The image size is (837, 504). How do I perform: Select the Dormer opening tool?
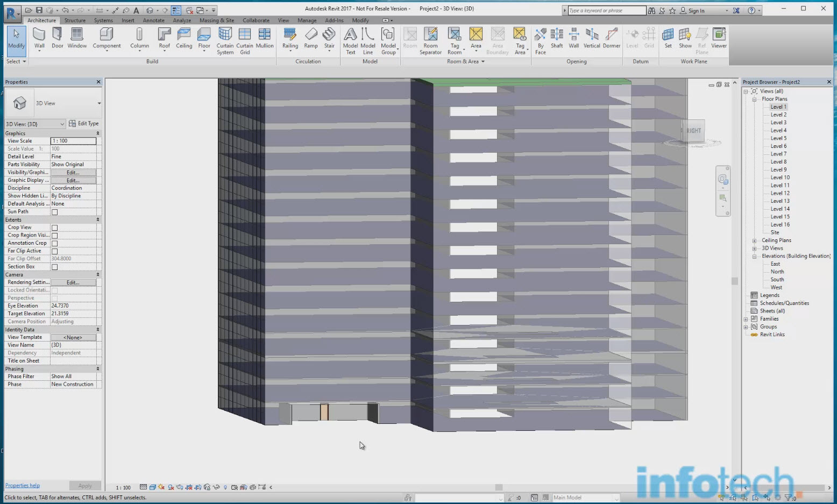[x=612, y=39]
